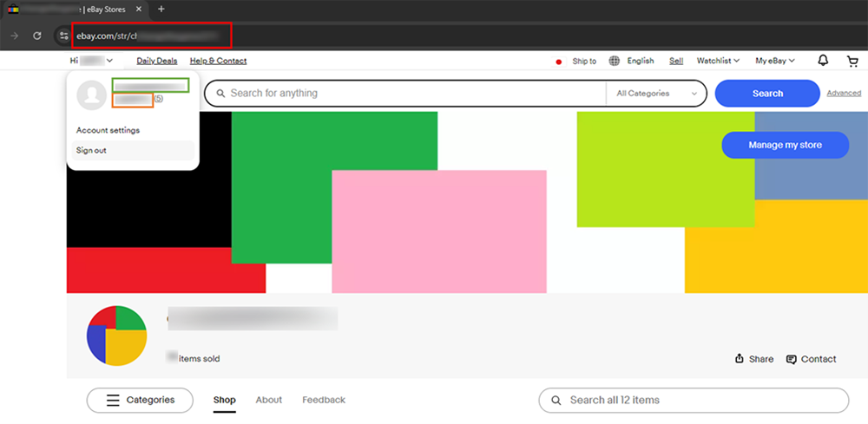Click the site information icon in address bar

(63, 36)
